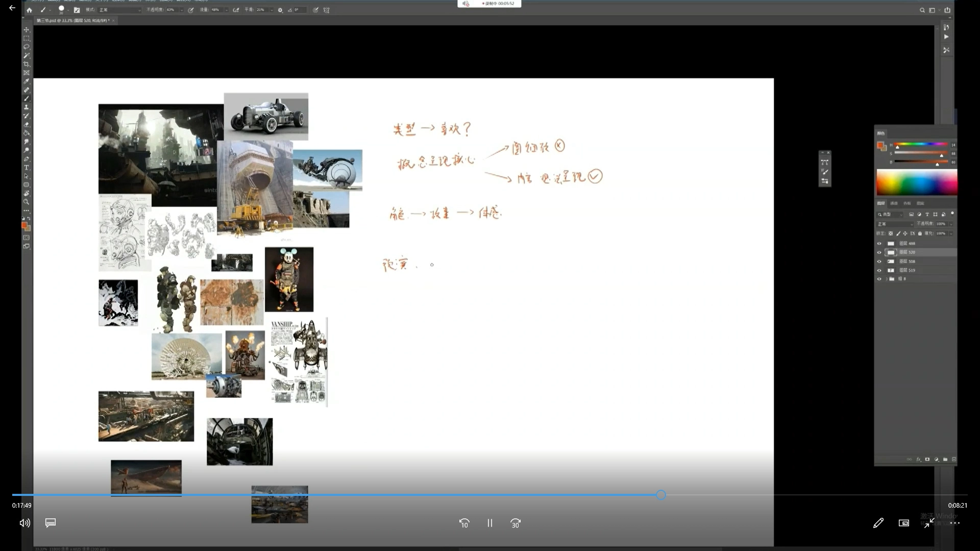Click the Photoshop Home icon
The height and width of the screenshot is (551, 980).
[29, 10]
